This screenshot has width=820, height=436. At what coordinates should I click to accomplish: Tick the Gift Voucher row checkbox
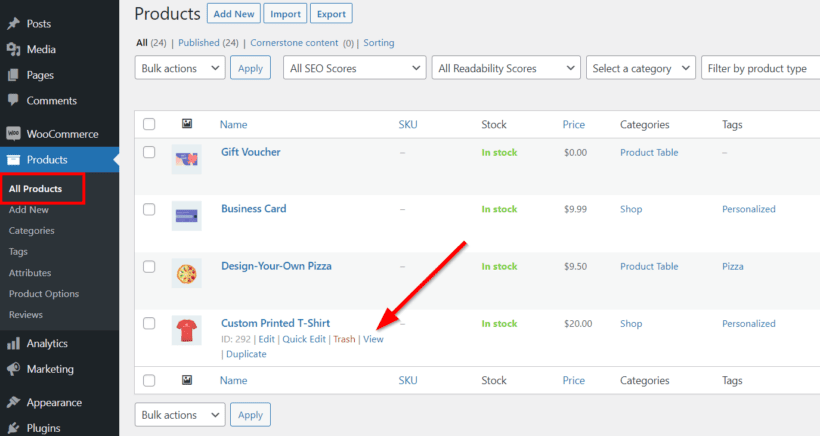click(149, 152)
